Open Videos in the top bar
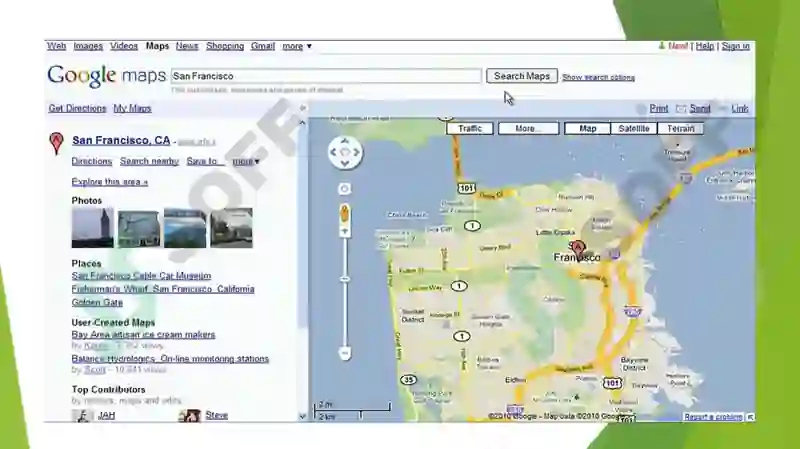Viewport: 800px width, 449px height. 124,46
